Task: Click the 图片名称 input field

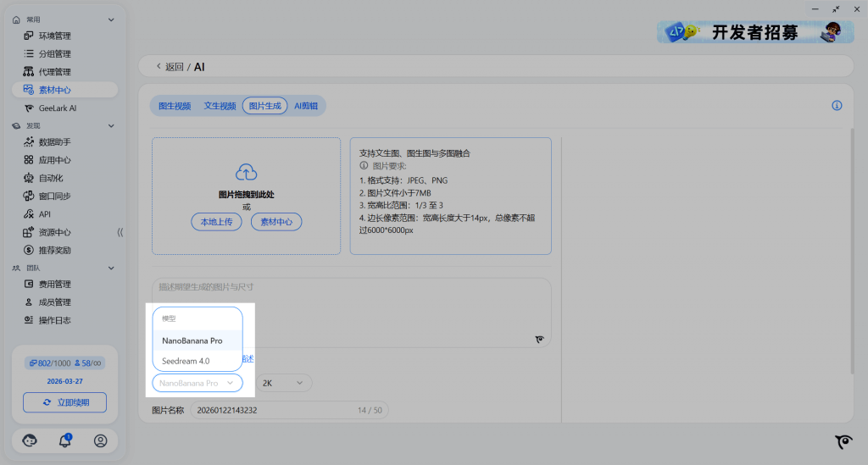Action: pyautogui.click(x=271, y=410)
